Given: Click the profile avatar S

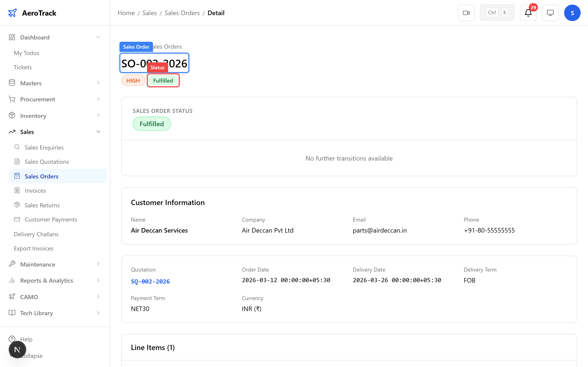Looking at the screenshot, I should [572, 13].
